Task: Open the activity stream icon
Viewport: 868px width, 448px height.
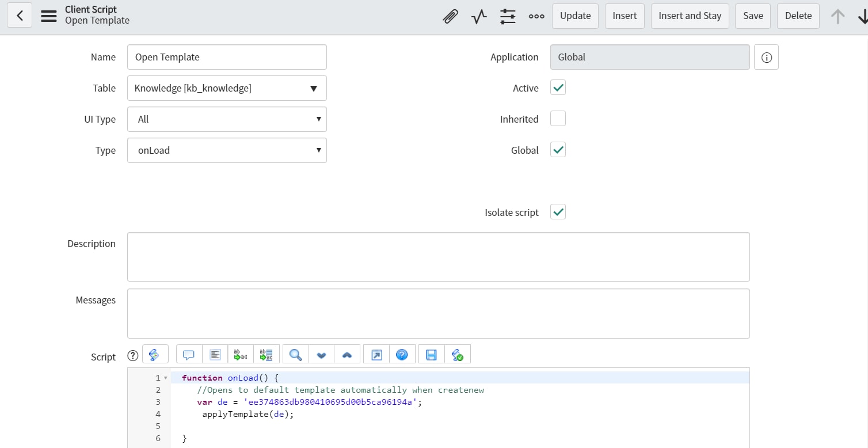Action: [479, 16]
